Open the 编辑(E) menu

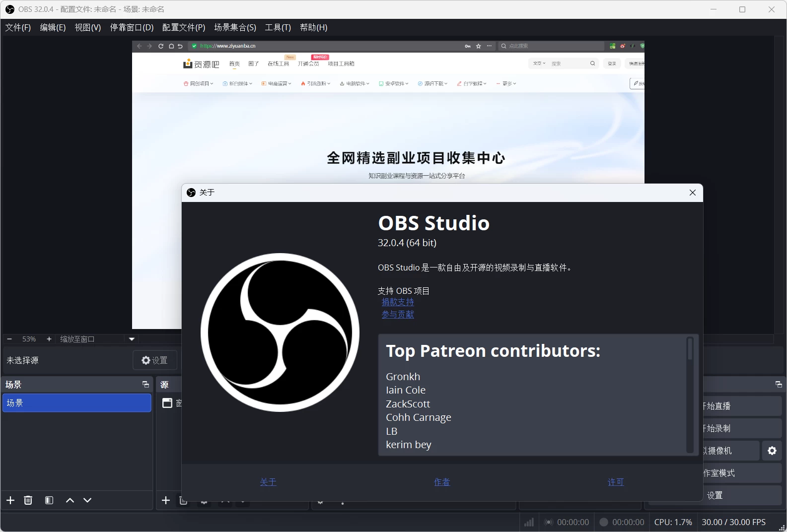pyautogui.click(x=53, y=27)
